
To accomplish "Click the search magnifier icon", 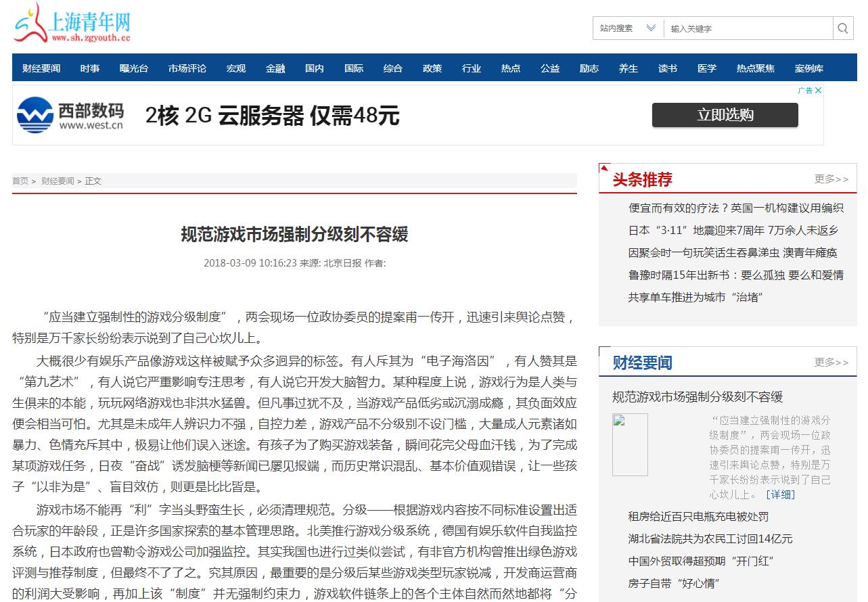I will [x=842, y=28].
